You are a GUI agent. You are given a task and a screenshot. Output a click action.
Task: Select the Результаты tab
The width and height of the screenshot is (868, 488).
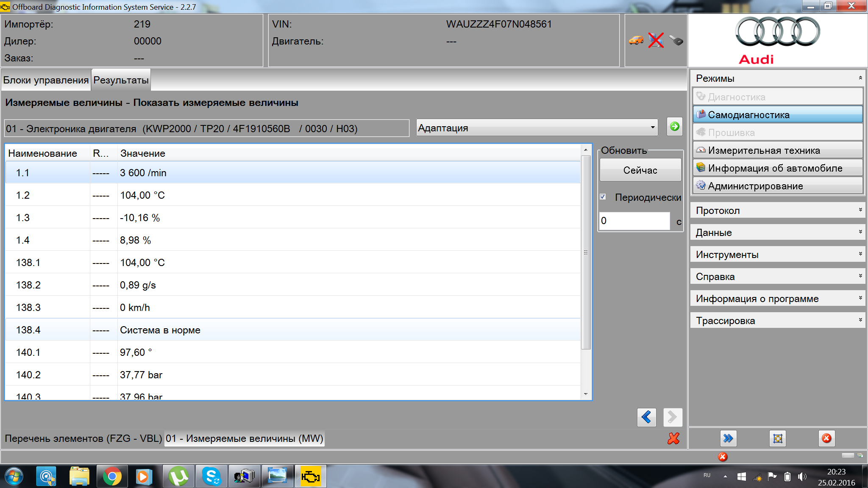(x=121, y=80)
